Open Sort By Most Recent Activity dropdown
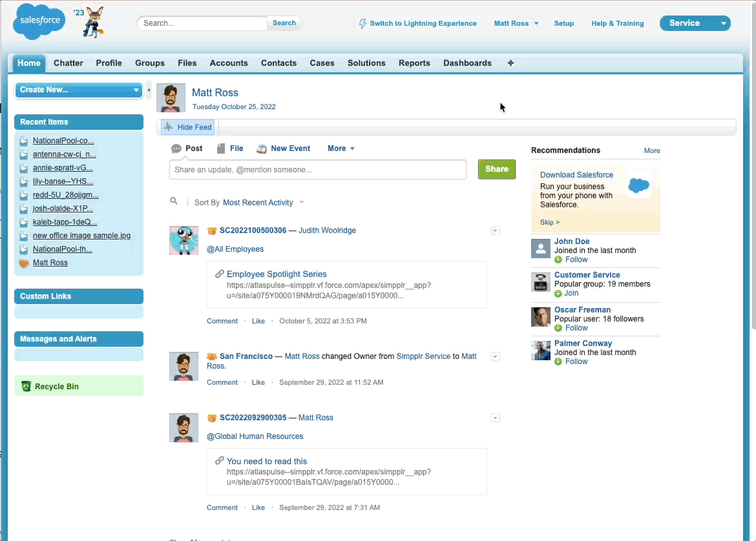 263,203
